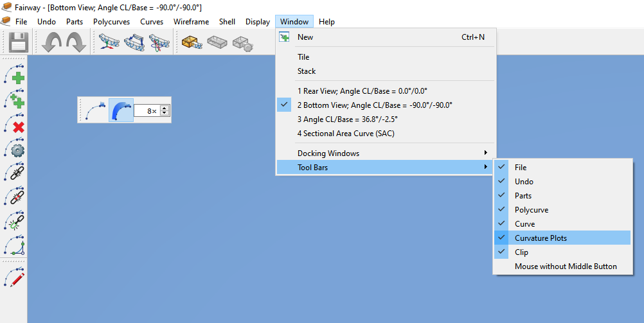
Task: Open the Shell menu
Action: [x=227, y=22]
